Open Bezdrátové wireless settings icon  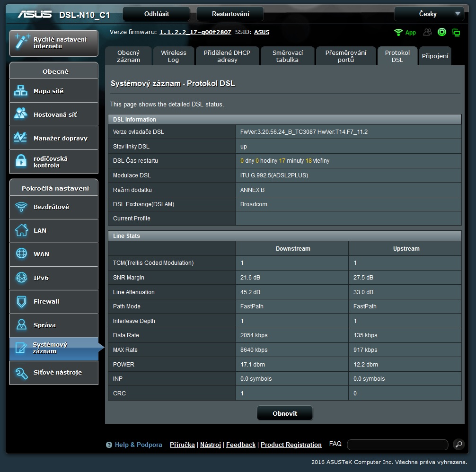pos(21,207)
